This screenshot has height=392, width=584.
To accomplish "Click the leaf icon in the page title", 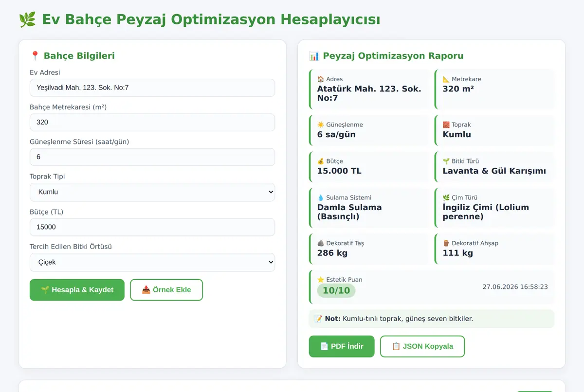I will pos(27,19).
